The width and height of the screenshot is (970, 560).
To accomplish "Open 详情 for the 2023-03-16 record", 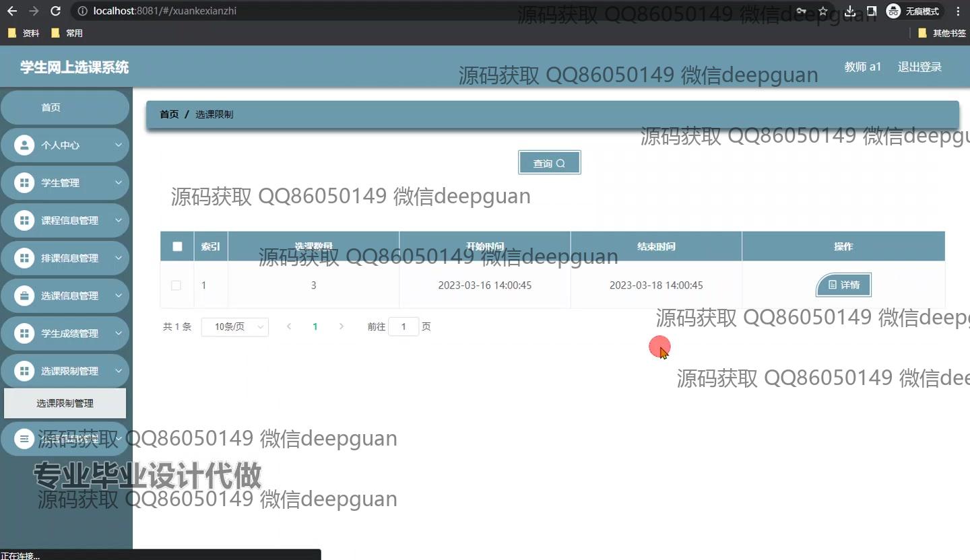I will [x=843, y=285].
